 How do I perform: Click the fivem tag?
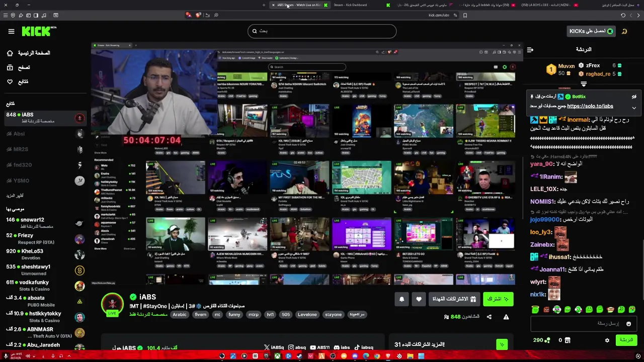click(x=201, y=315)
